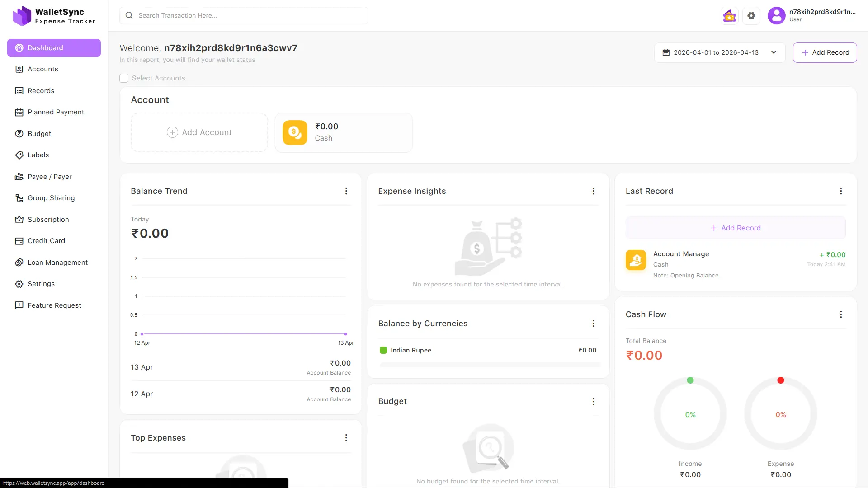Click Add Record button in header
Screen dimensions: 868x488
825,52
